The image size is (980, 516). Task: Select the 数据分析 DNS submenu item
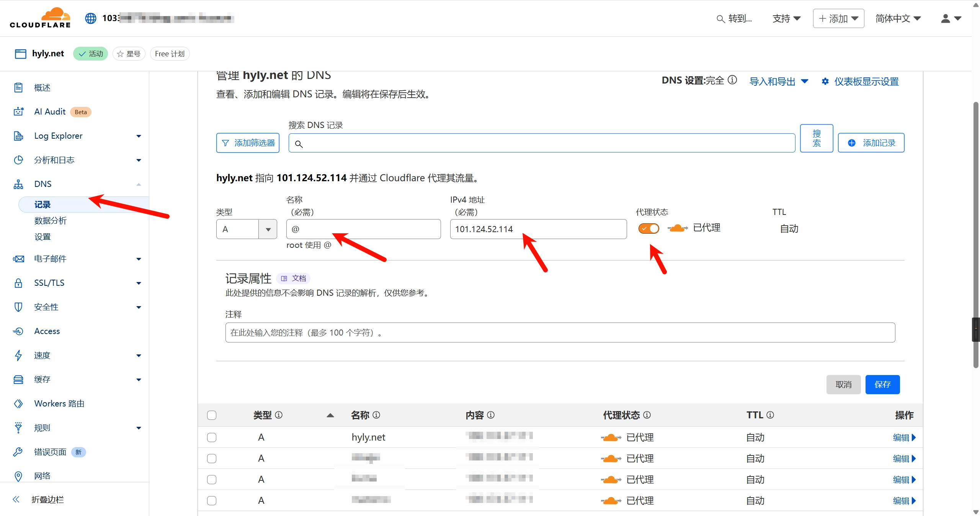51,221
